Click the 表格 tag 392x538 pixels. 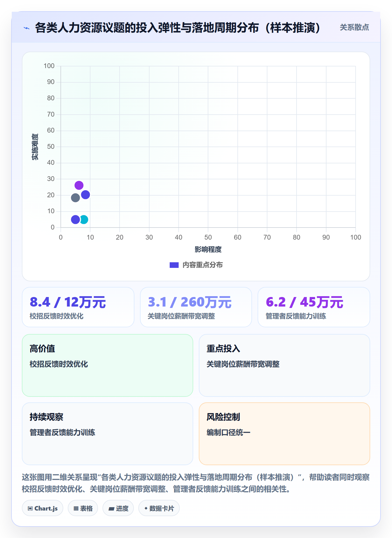(x=83, y=508)
